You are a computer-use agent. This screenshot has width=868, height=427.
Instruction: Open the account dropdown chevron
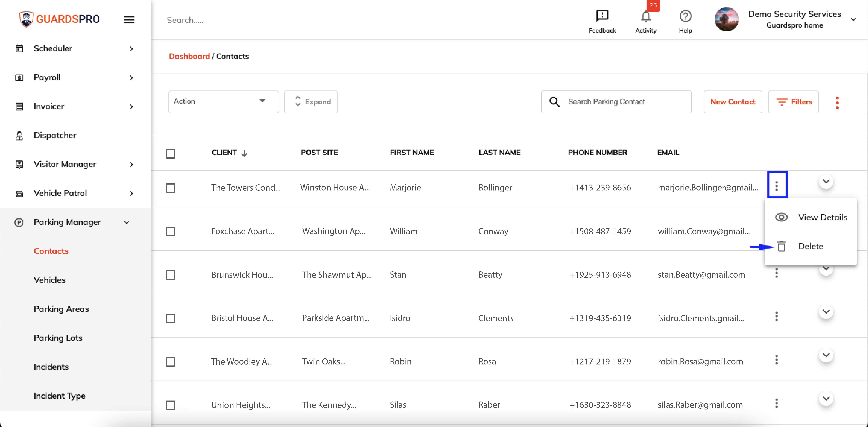pyautogui.click(x=853, y=20)
